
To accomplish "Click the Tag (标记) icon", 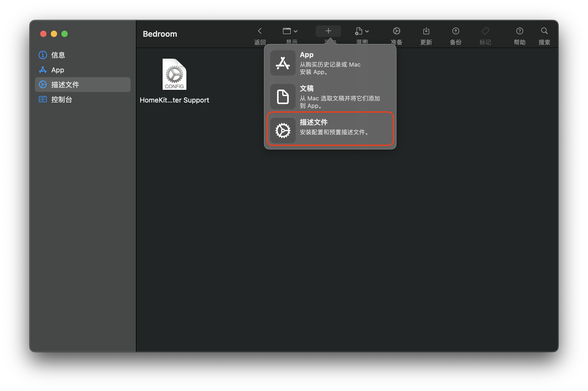I will point(485,31).
